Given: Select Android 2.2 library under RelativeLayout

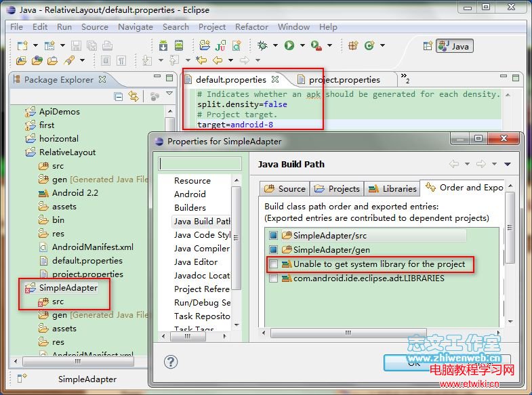Looking at the screenshot, I should point(75,193).
